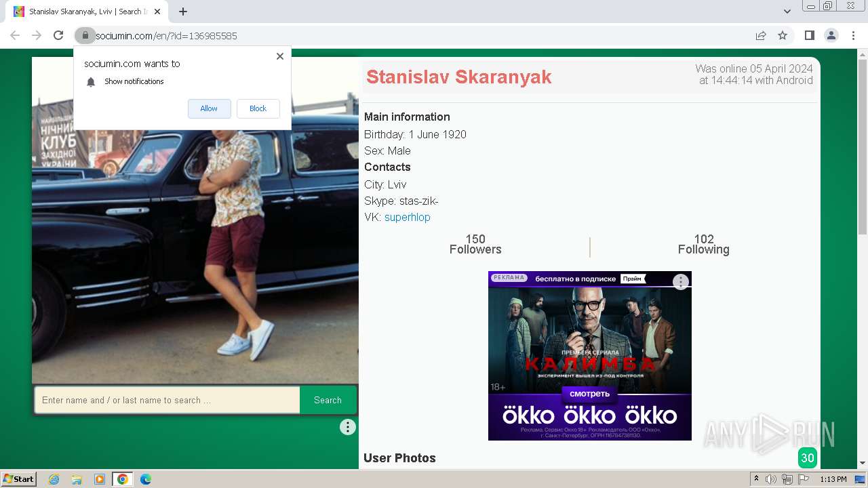Launch Microsoft Edge from taskbar
The width and height of the screenshot is (868, 488).
point(146,479)
